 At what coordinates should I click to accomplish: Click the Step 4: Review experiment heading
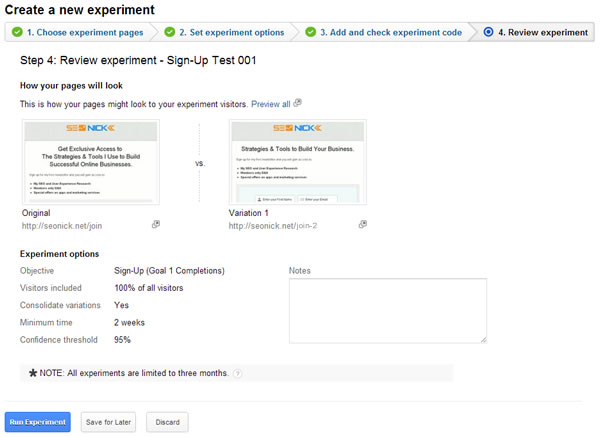(x=138, y=60)
